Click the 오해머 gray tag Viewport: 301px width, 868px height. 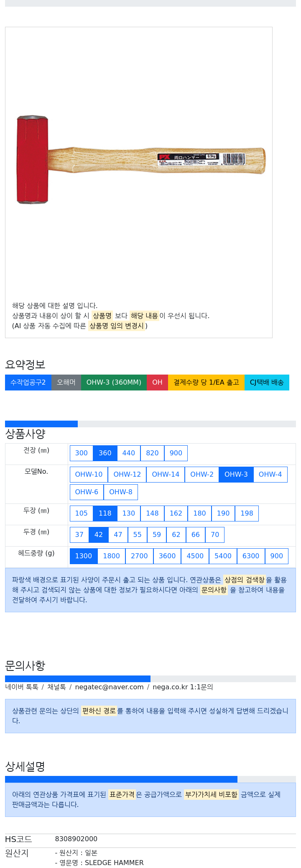66,383
